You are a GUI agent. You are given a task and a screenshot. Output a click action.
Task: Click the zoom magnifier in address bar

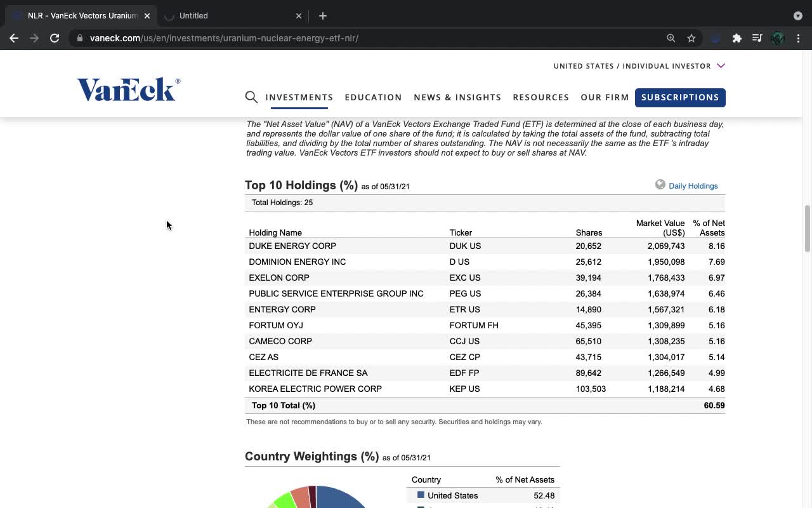(x=671, y=38)
